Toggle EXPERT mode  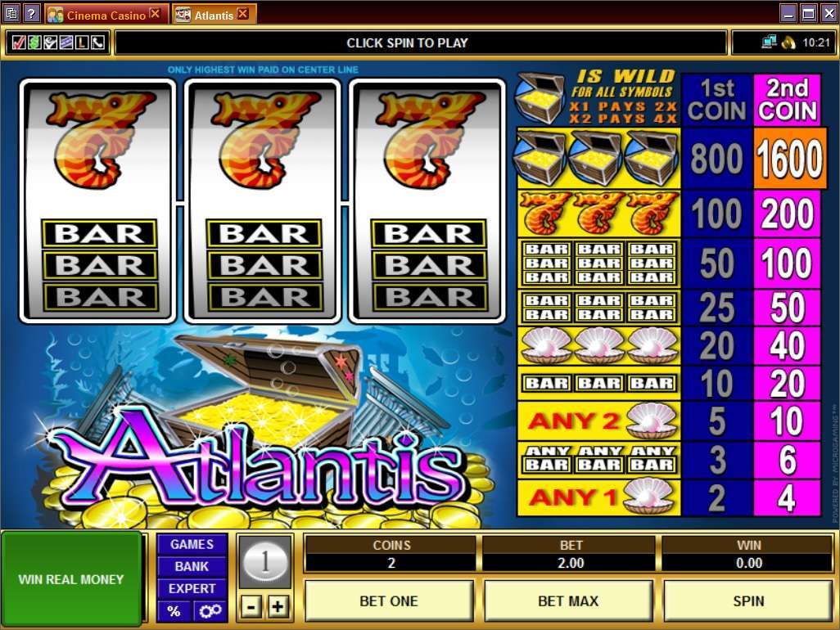[192, 588]
